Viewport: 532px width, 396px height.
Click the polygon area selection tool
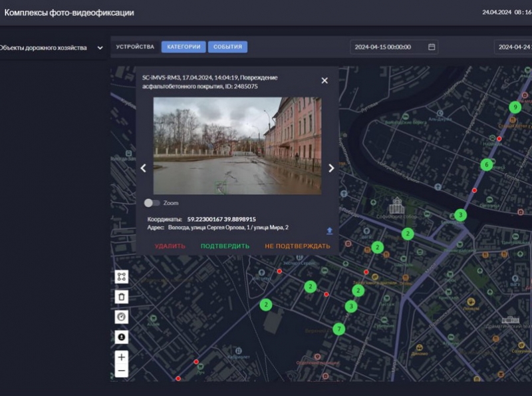pyautogui.click(x=121, y=276)
